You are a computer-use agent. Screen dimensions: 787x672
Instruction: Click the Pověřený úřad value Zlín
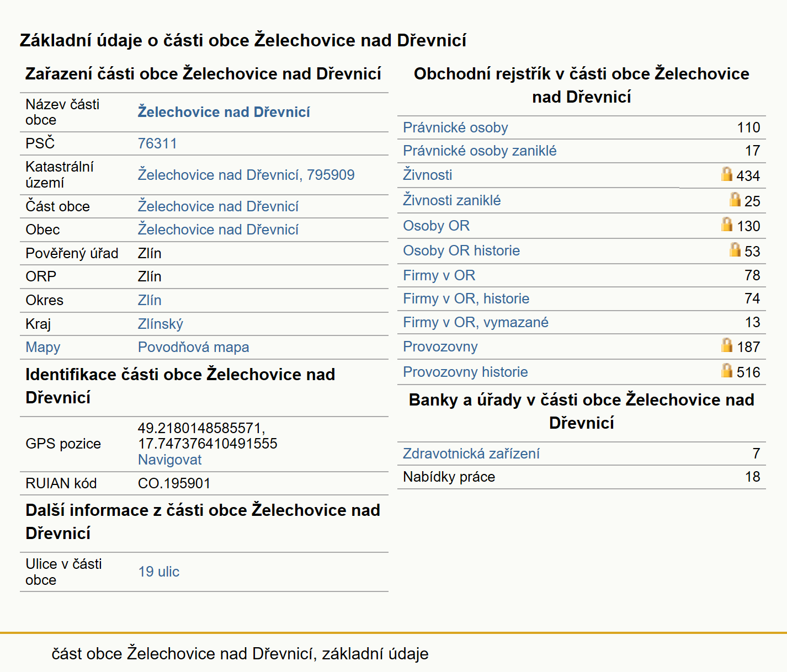click(x=150, y=253)
